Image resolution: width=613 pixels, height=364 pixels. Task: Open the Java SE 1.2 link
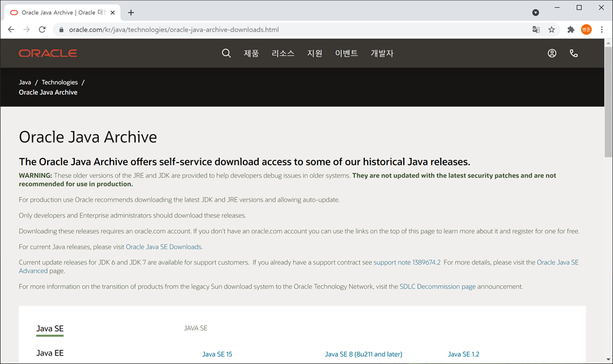point(463,354)
